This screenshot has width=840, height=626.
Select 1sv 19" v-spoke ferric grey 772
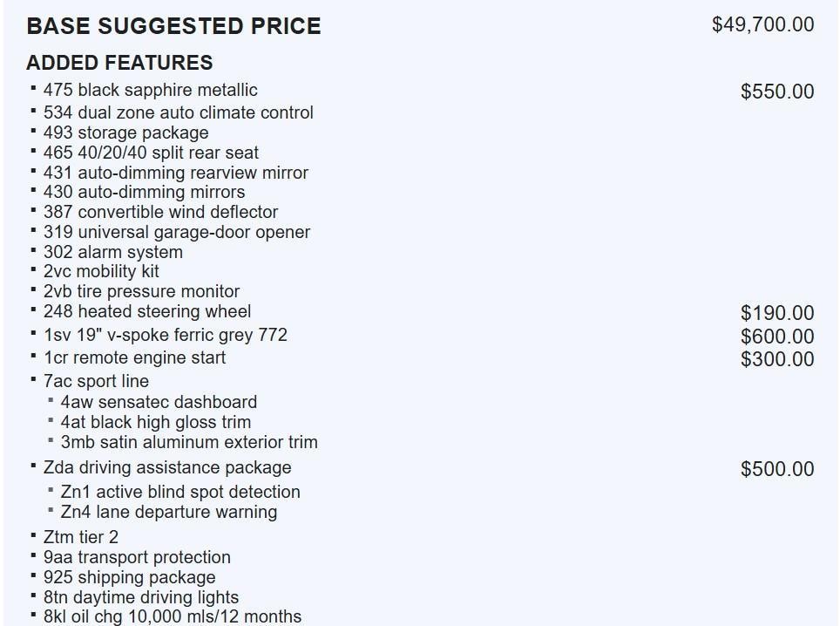point(165,335)
